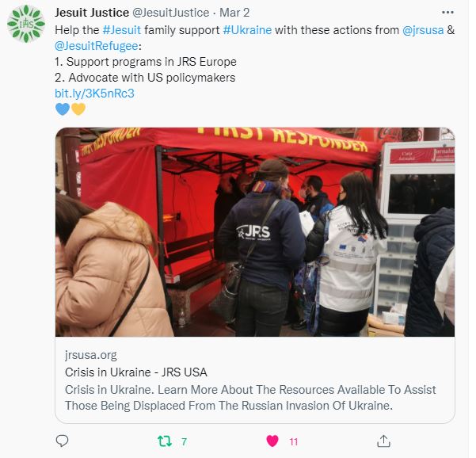
Task: Click the @JesuitJustice handle
Action: point(170,13)
